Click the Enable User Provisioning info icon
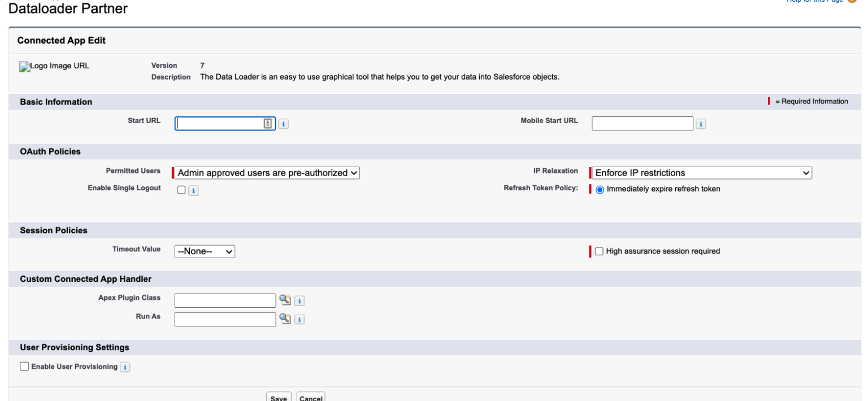The width and height of the screenshot is (868, 401). point(124,366)
